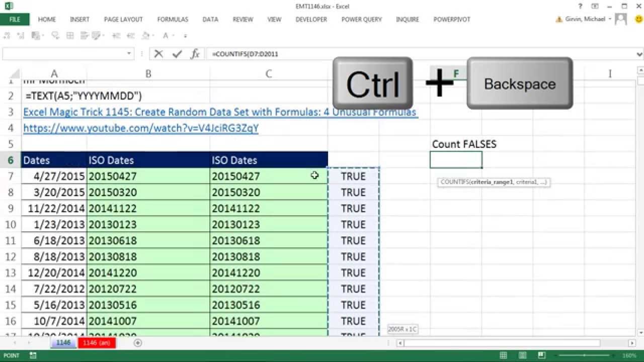This screenshot has width=644, height=362.
Task: Click the Fill Color bucket icon
Action: coord(145,36)
